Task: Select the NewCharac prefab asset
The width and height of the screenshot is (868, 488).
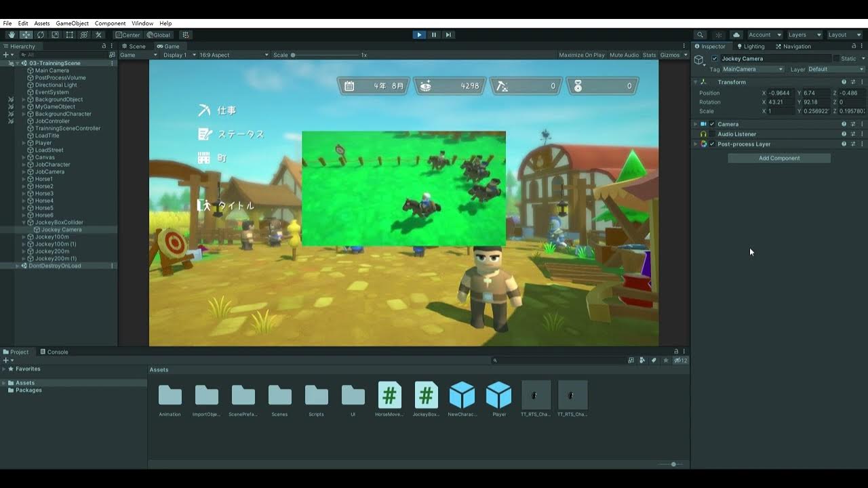Action: tap(462, 399)
